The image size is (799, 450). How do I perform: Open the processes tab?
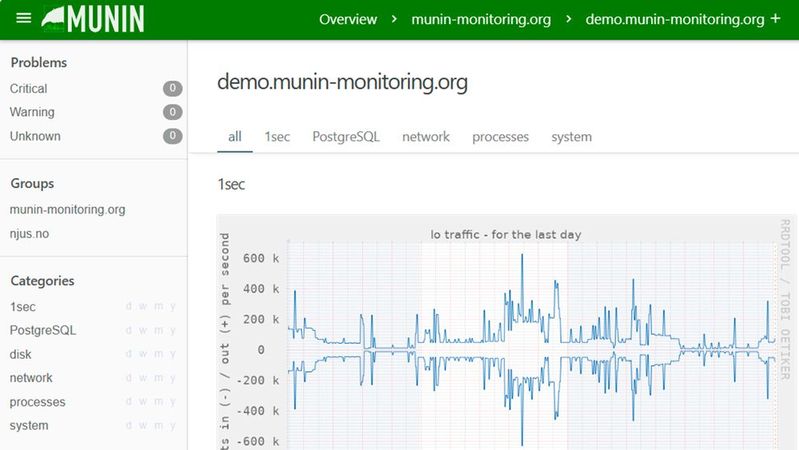pyautogui.click(x=500, y=137)
